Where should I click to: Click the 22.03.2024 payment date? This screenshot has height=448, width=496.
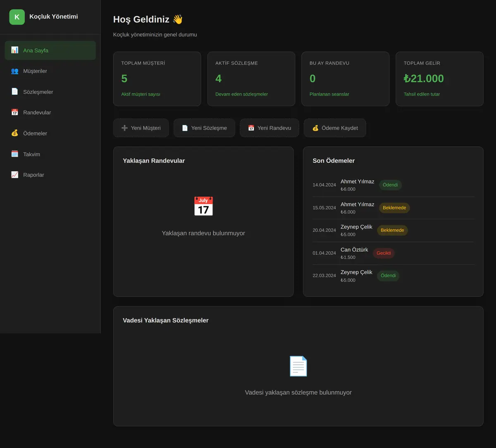point(324,276)
